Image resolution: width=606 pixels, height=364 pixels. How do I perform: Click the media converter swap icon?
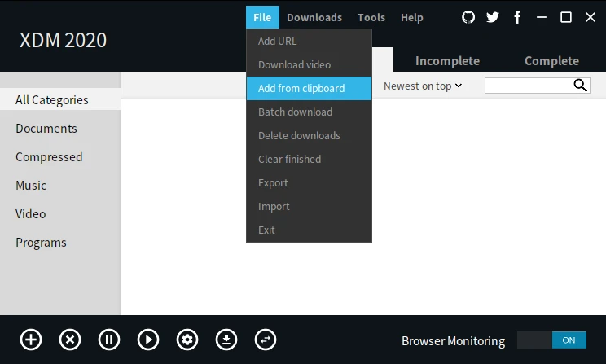[x=266, y=340]
